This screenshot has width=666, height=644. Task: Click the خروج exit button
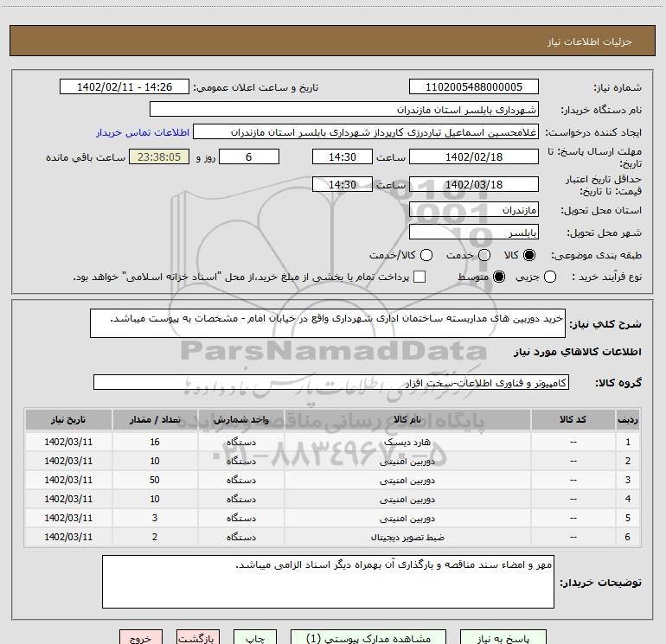pos(141,638)
